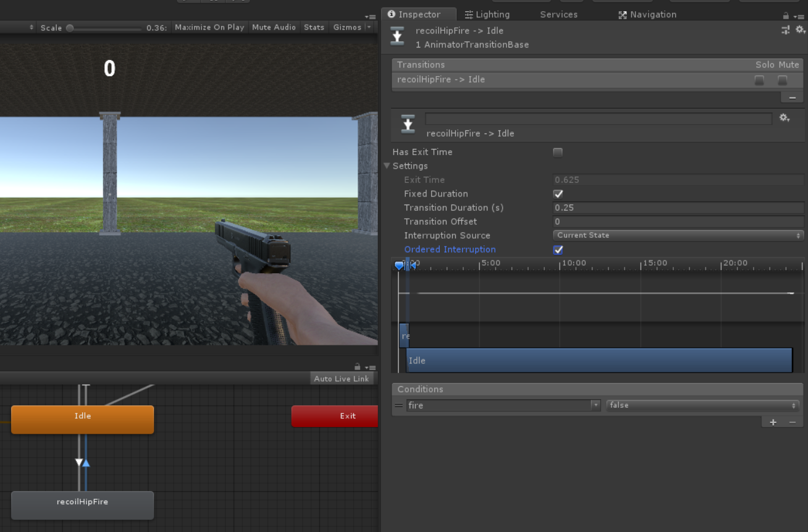Open transition gear settings icon
Image resolution: width=808 pixels, height=532 pixels.
point(785,118)
